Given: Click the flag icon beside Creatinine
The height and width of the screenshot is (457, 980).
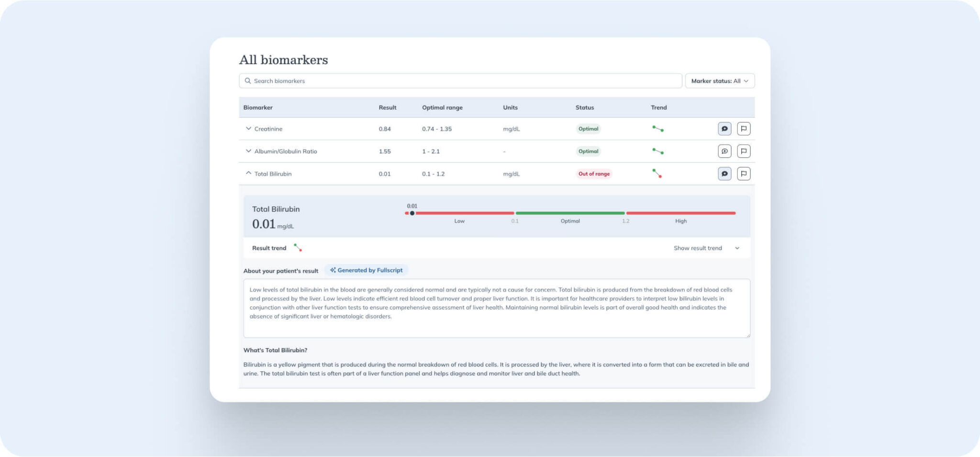Looking at the screenshot, I should [744, 128].
